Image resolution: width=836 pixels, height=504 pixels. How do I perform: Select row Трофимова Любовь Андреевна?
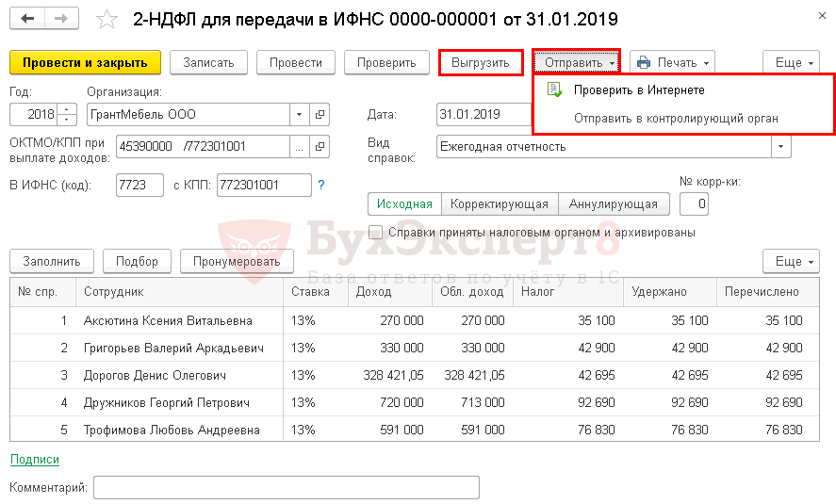415,430
